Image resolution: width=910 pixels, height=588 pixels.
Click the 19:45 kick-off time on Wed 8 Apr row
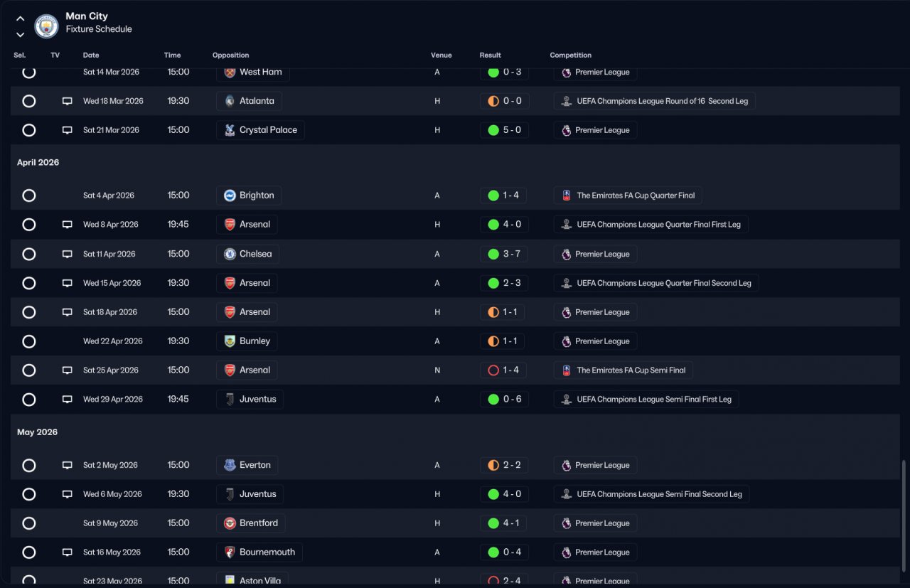tap(178, 225)
